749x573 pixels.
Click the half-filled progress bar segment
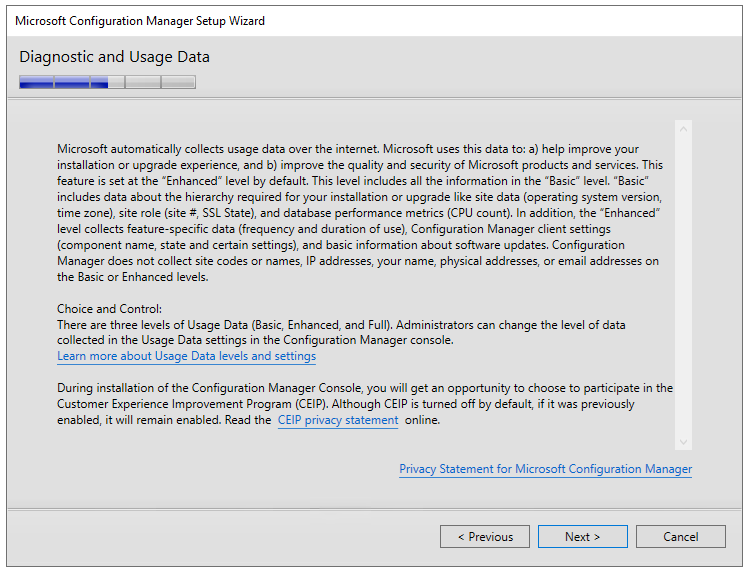[x=107, y=82]
